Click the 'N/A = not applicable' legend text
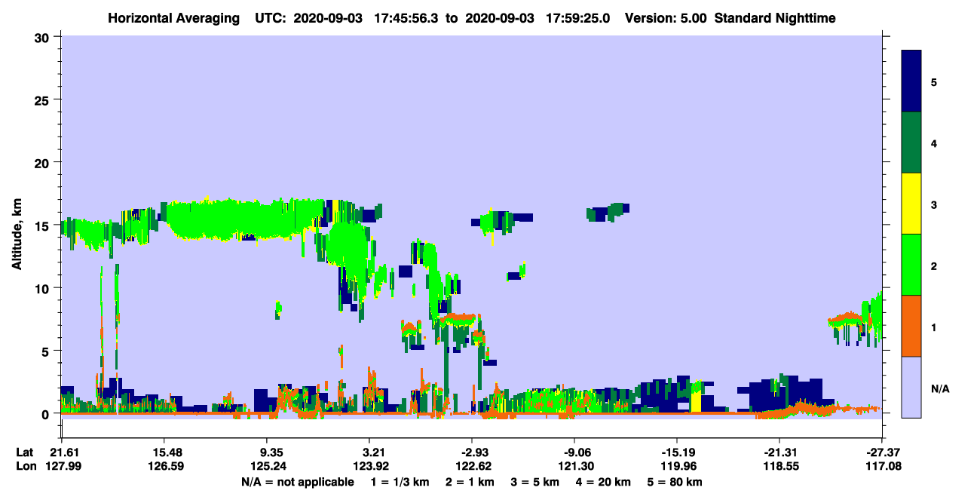The image size is (980, 503). click(298, 482)
